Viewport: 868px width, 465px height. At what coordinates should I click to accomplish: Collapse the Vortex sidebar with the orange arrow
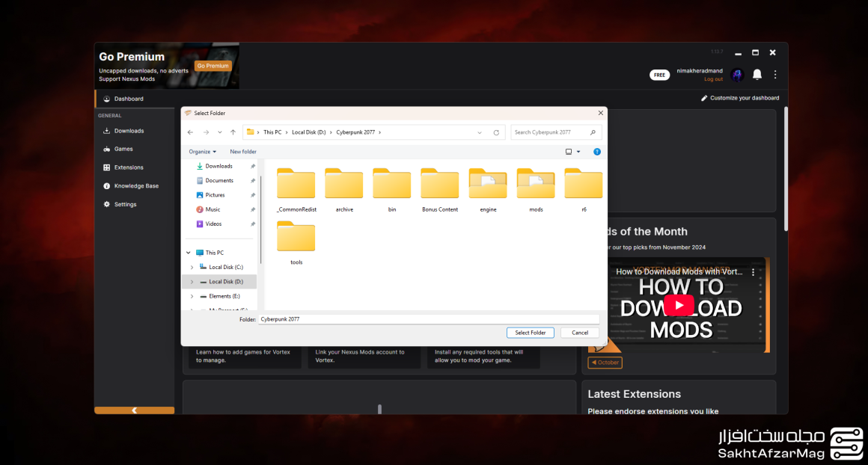point(135,410)
